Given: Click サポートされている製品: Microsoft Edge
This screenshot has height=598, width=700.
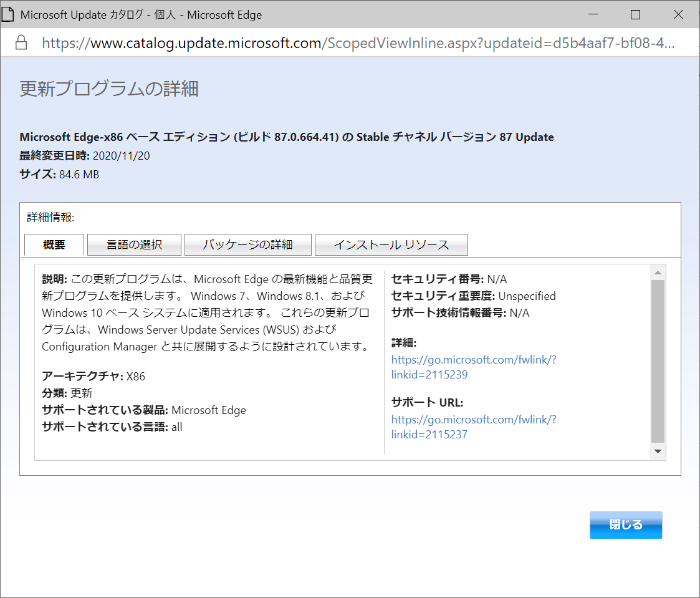Looking at the screenshot, I should pyautogui.click(x=144, y=410).
